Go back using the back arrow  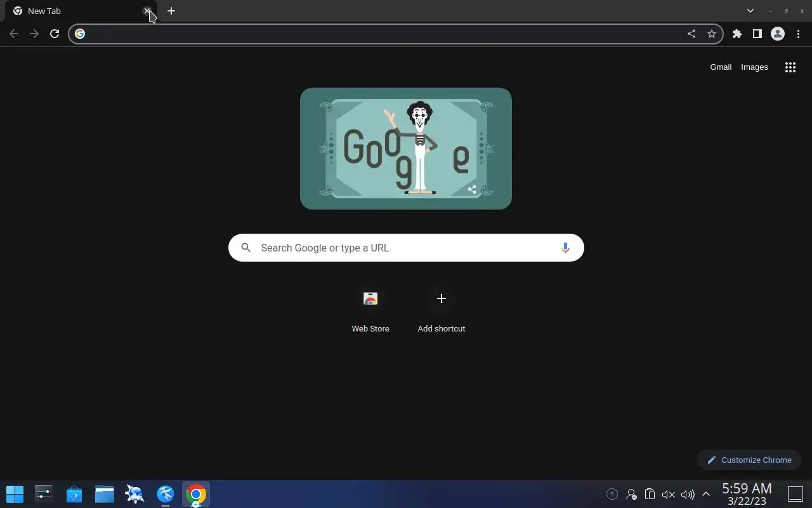(x=14, y=34)
